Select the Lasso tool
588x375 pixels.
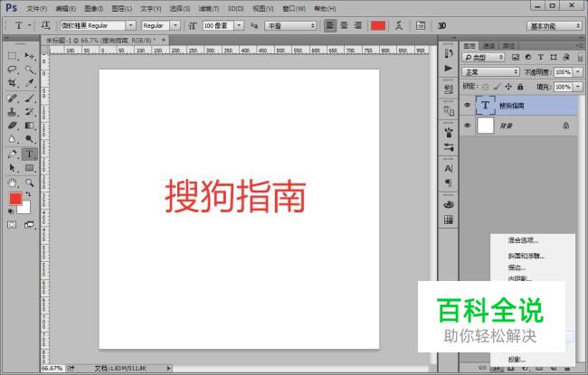point(12,70)
